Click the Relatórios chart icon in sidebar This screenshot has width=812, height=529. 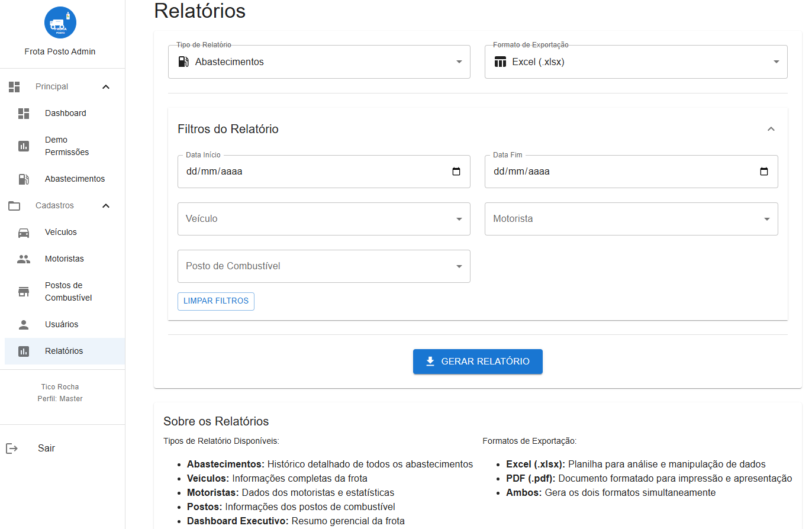click(24, 351)
